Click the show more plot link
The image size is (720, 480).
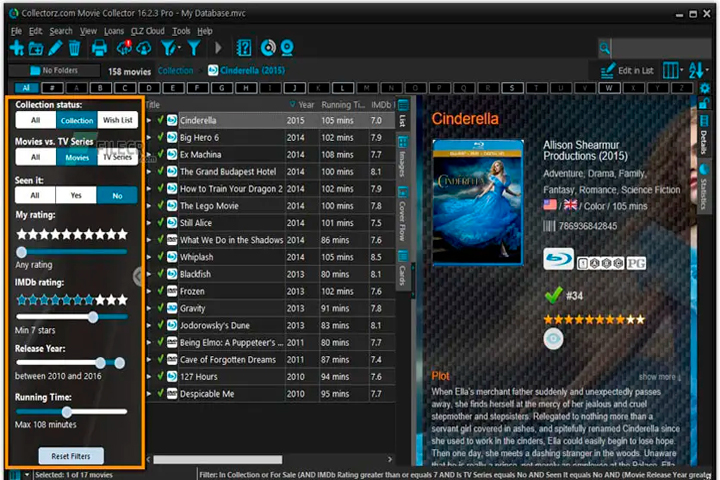[x=659, y=377]
